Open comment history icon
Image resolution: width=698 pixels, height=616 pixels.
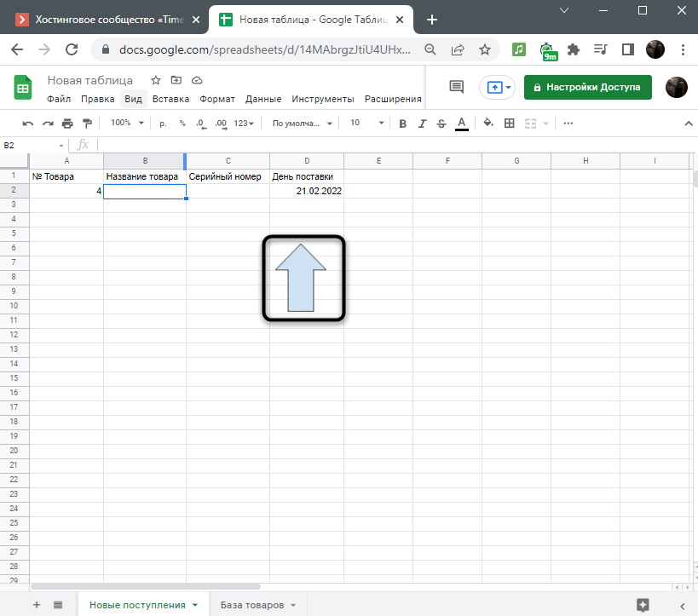pyautogui.click(x=456, y=87)
